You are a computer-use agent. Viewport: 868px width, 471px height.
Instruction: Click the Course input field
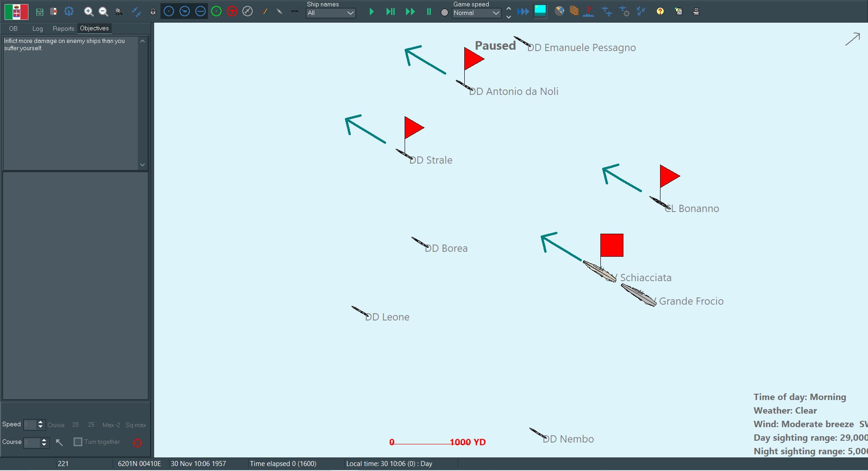32,442
